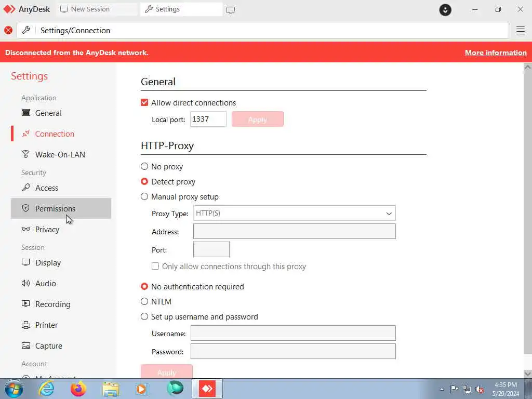This screenshot has width=532, height=399.
Task: Click AnyDesk taskbar icon
Action: click(x=207, y=389)
